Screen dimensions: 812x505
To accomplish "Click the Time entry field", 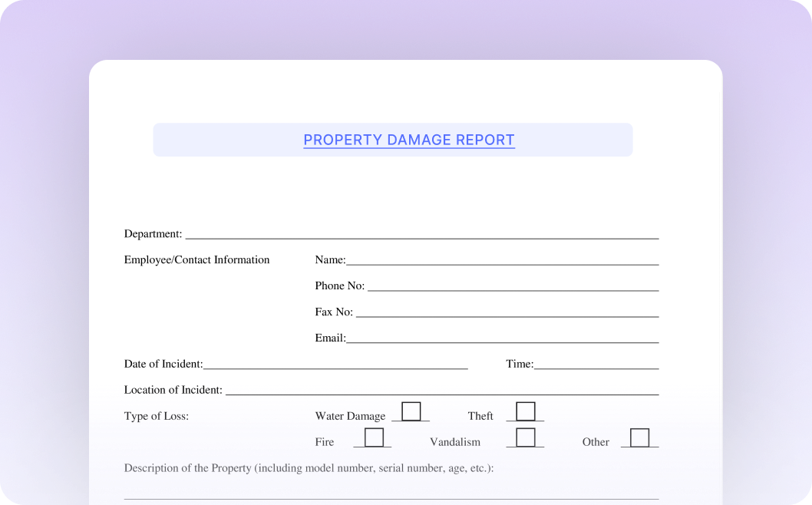I will coord(596,365).
